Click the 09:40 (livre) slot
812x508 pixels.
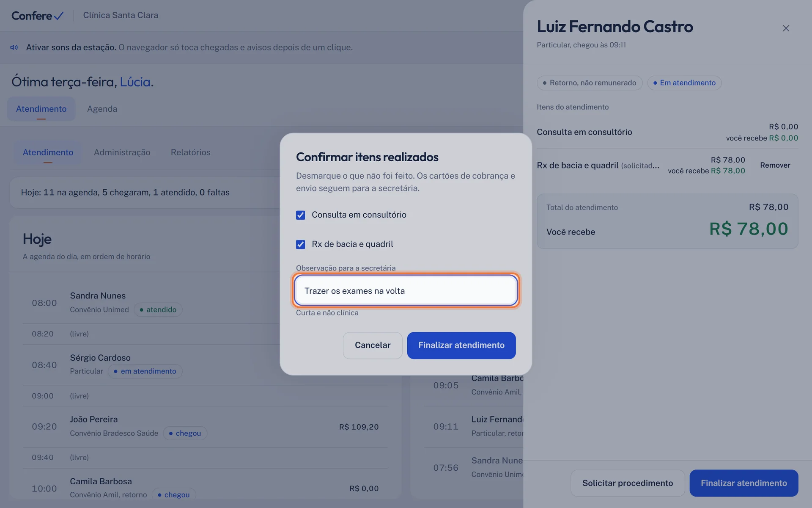pyautogui.click(x=205, y=458)
